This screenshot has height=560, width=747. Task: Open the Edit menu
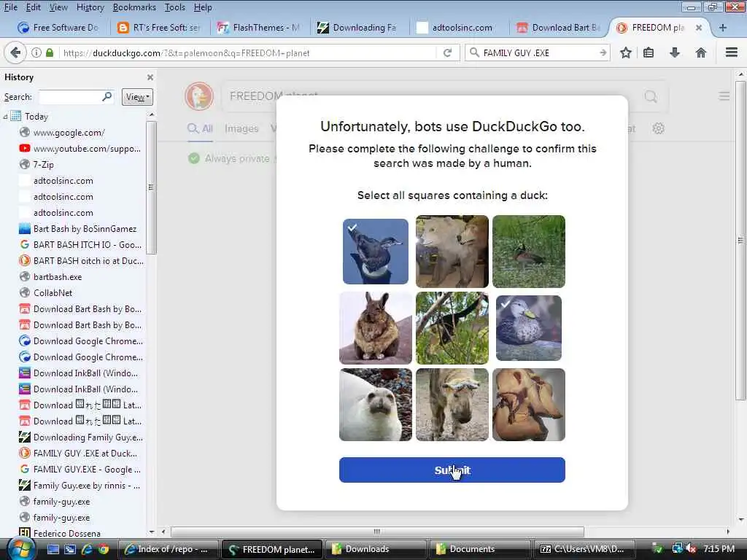[33, 7]
